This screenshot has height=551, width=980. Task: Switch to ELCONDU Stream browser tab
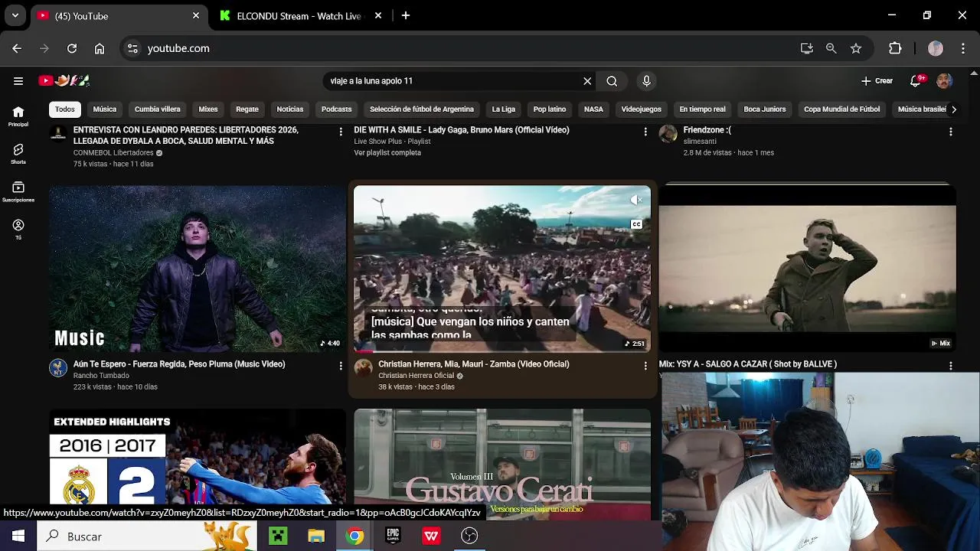click(299, 15)
